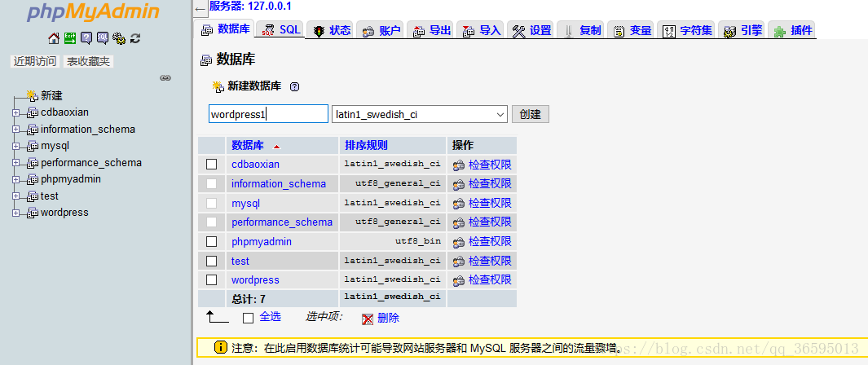The width and height of the screenshot is (868, 365).
Task: Open wordpress database link in table
Action: [x=255, y=279]
